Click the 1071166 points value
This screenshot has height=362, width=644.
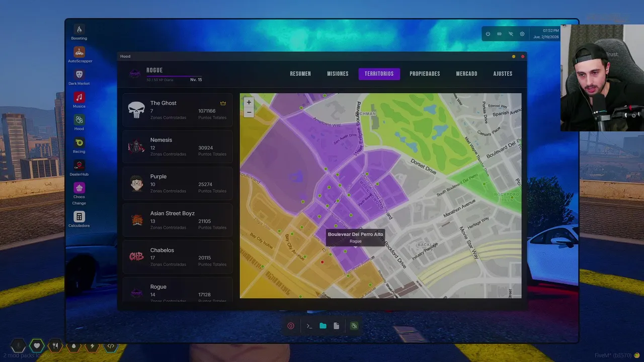207,111
